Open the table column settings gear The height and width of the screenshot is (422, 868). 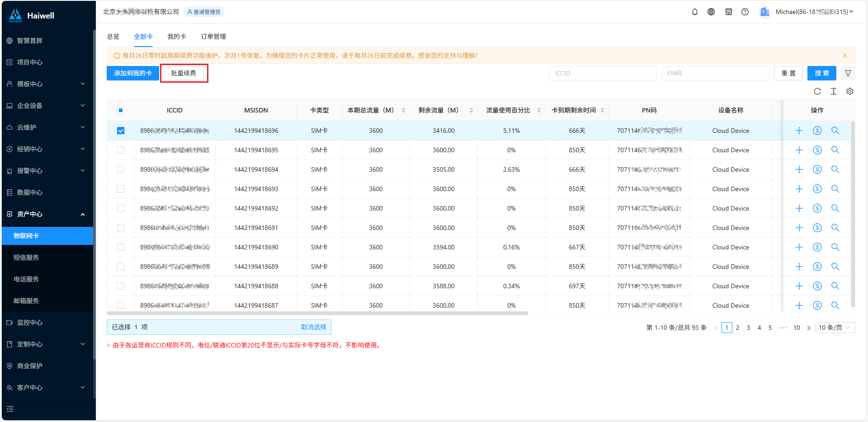point(850,91)
